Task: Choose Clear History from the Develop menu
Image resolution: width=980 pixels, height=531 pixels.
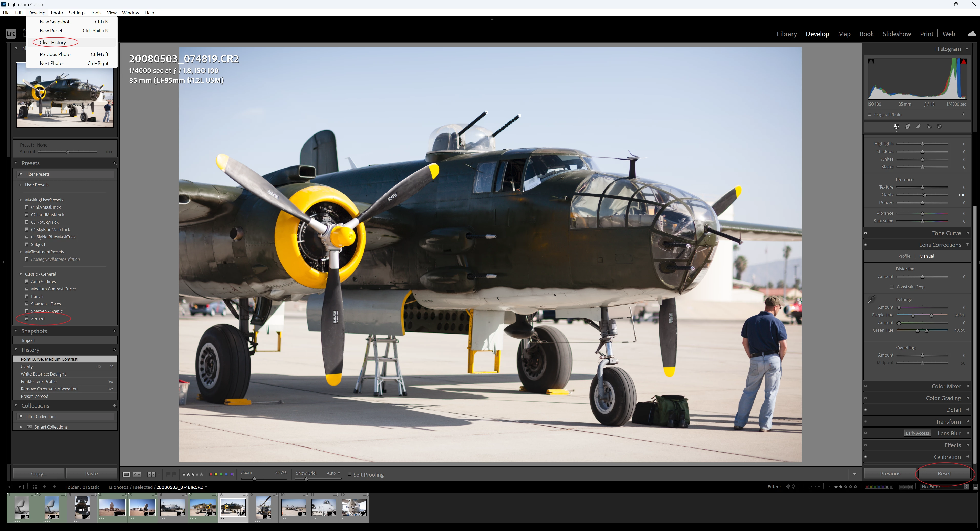Action: pos(53,42)
